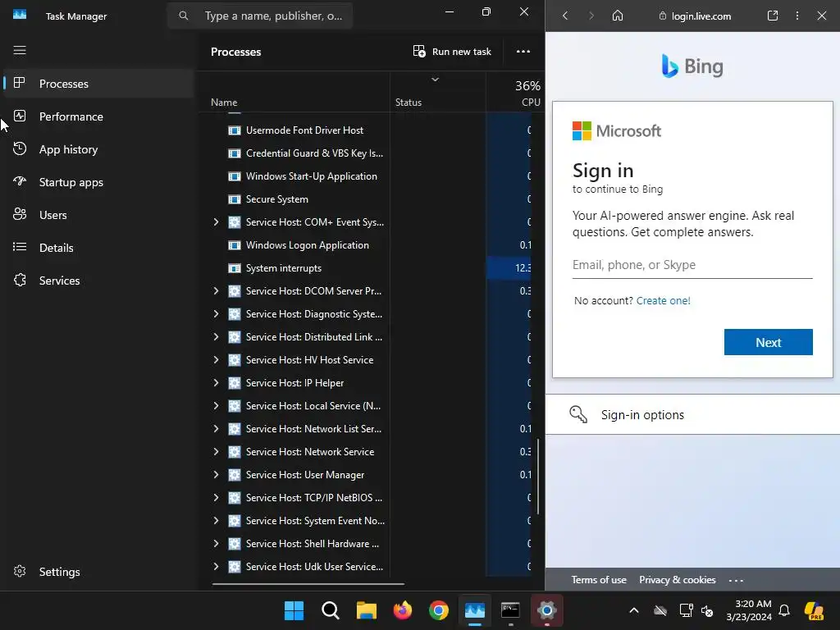Viewport: 840px width, 630px height.
Task: Click the System interrupts process icon
Action: 234,268
